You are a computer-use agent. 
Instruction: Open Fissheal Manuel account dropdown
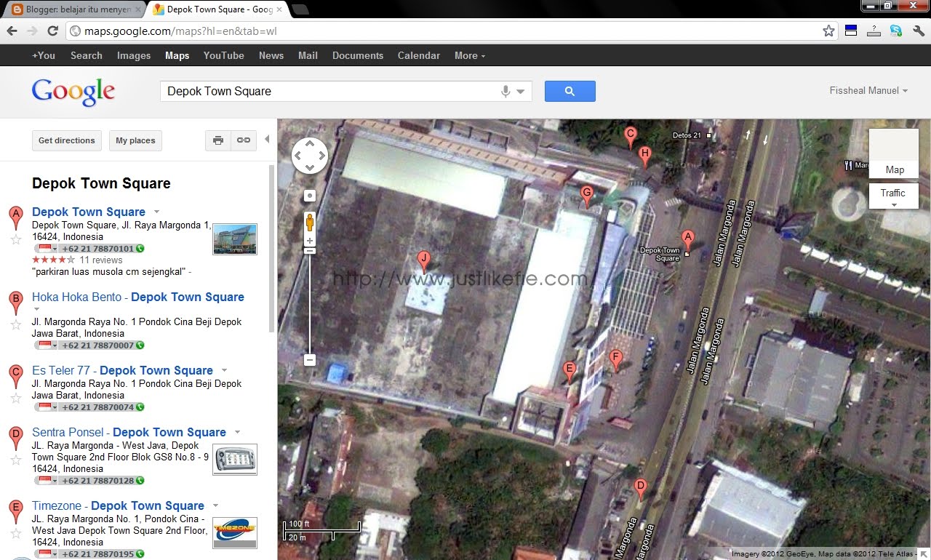868,91
